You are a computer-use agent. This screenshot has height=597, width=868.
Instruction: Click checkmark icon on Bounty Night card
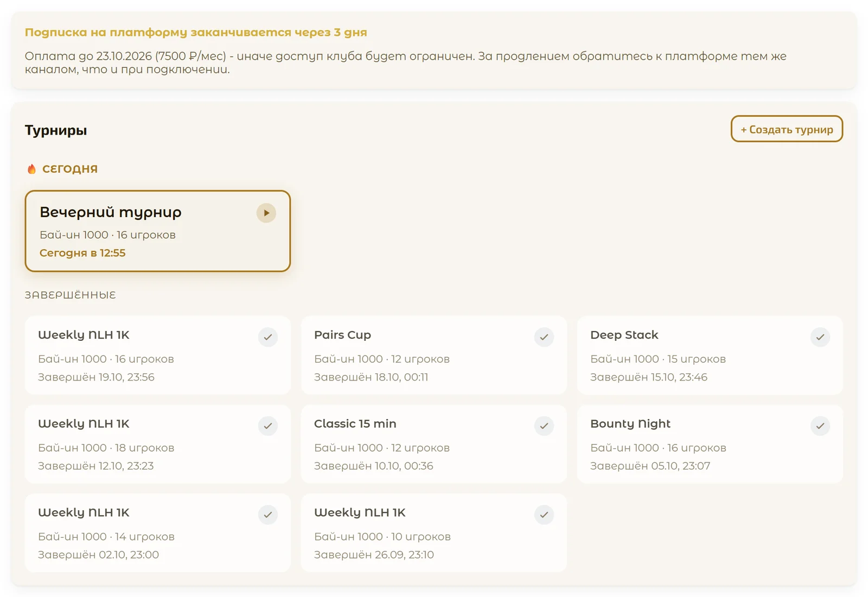click(x=820, y=426)
